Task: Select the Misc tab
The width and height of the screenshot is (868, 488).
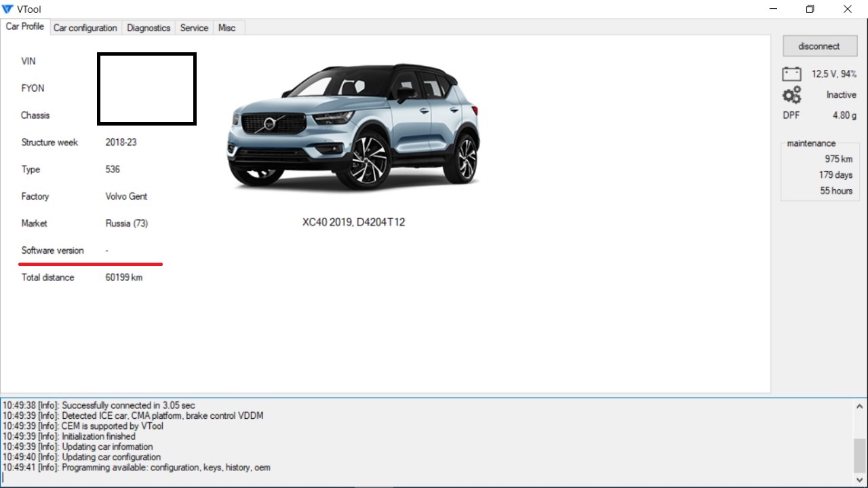Action: click(x=227, y=28)
